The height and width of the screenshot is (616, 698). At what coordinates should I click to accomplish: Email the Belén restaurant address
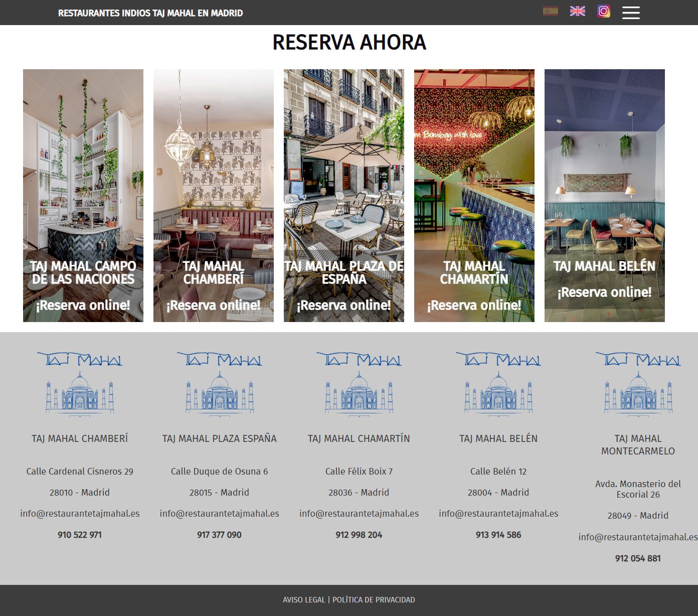click(498, 514)
